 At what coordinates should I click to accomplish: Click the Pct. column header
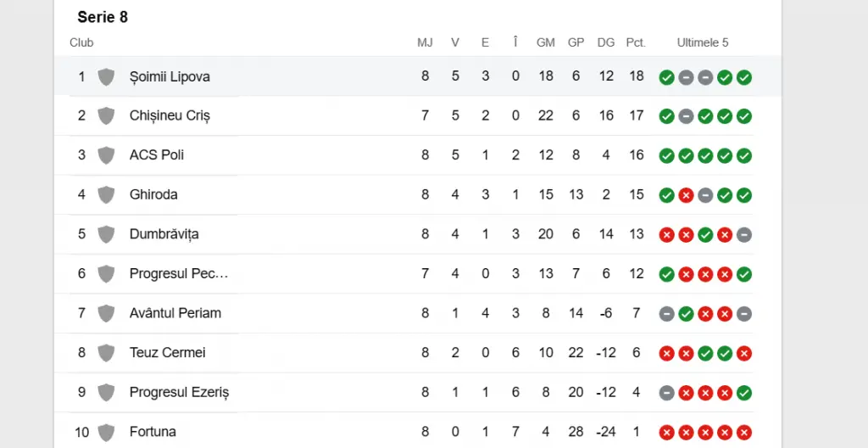636,42
